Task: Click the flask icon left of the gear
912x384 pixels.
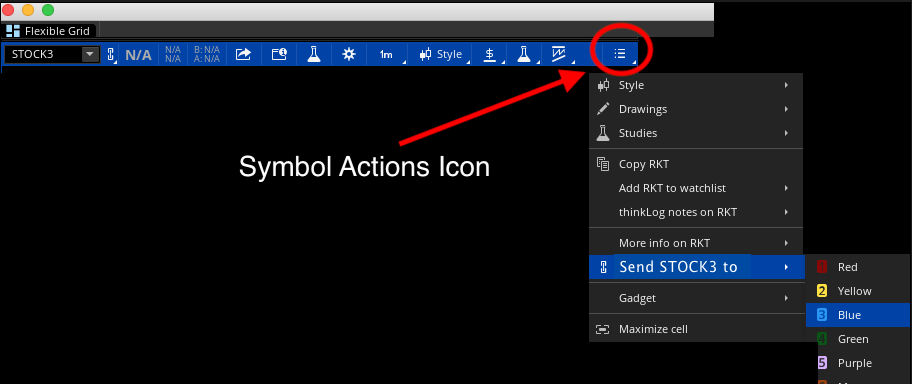Action: 314,54
